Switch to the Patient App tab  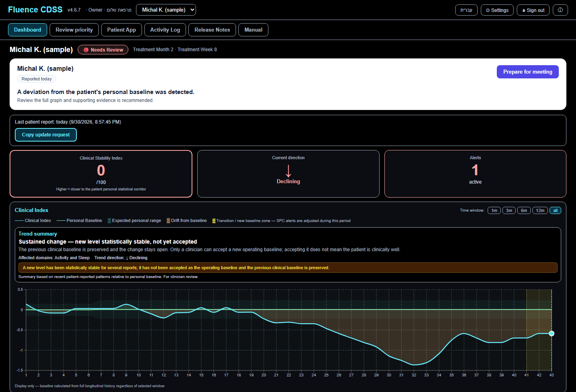[x=122, y=30]
